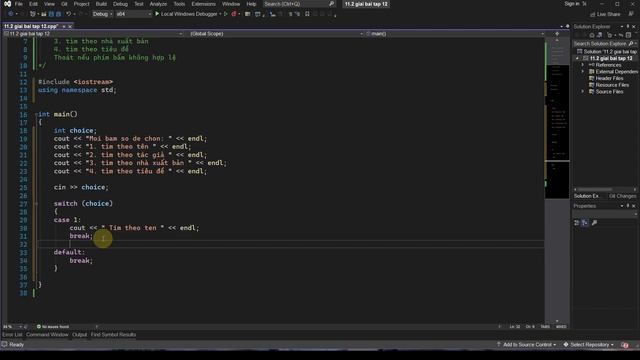The height and width of the screenshot is (360, 640).
Task: Open the Git menu
Action: (x=64, y=4)
